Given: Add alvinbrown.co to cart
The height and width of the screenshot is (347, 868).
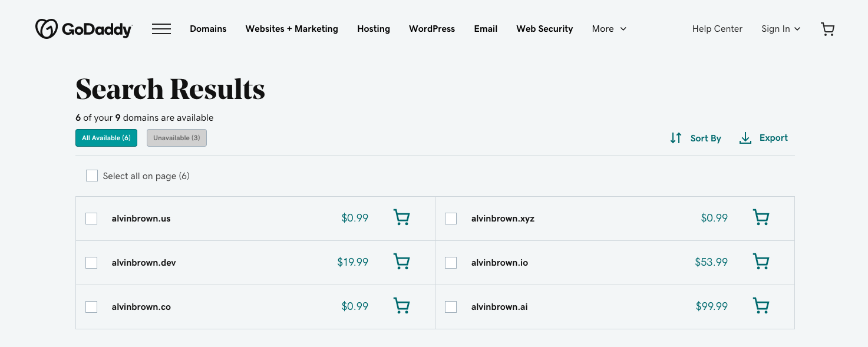Looking at the screenshot, I should (401, 306).
